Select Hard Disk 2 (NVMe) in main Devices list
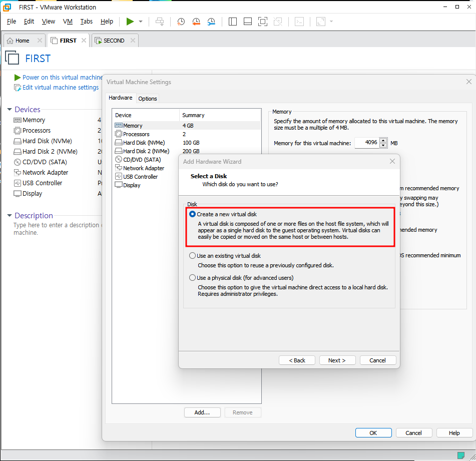Viewport: 476px width, 461px height. point(50,152)
